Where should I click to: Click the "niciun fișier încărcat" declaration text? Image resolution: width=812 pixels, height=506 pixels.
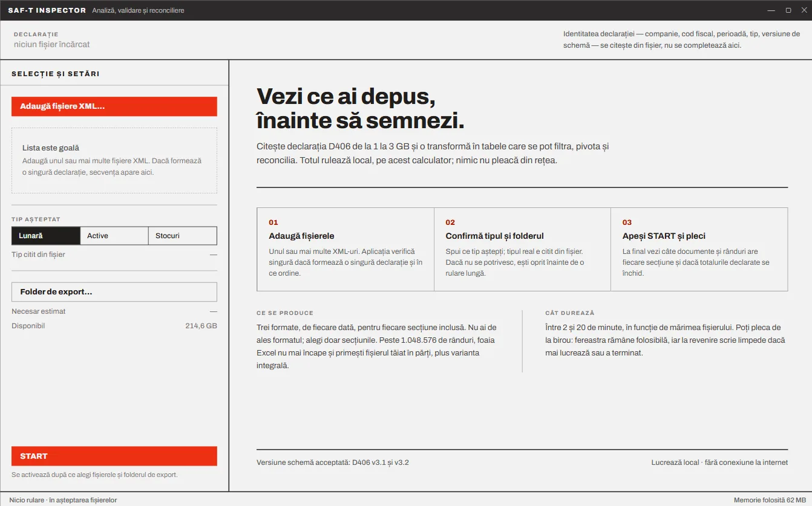click(52, 44)
